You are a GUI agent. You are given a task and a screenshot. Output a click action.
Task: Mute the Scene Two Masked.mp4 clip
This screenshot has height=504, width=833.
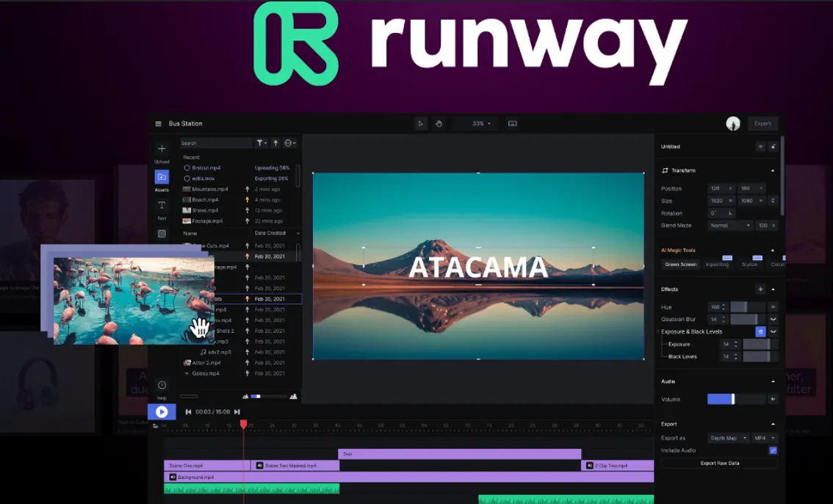tap(260, 465)
